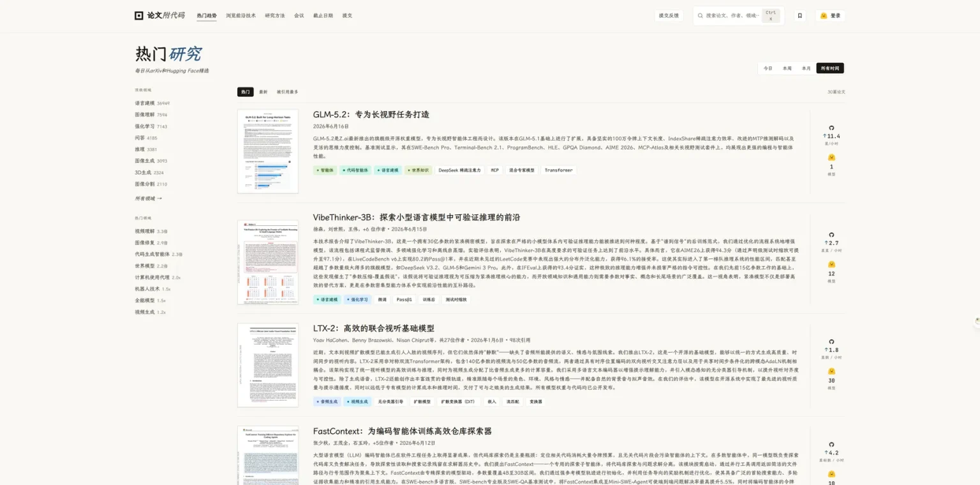Open the FastContext paper thumbnail
Screen dimensions: 980x485
click(x=268, y=456)
